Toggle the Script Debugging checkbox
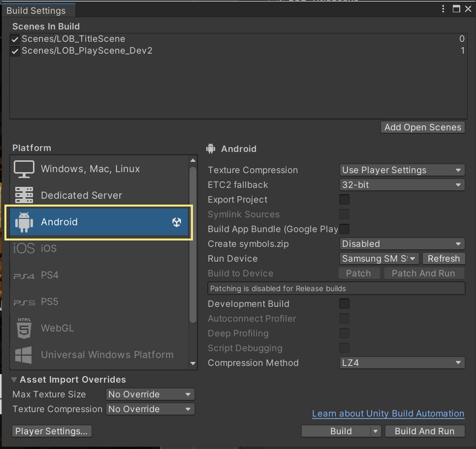476x449 pixels. tap(344, 348)
